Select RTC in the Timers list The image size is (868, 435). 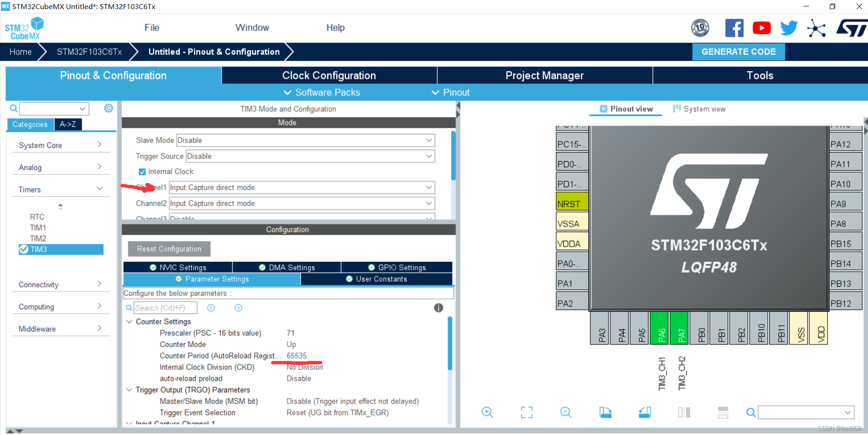pos(37,217)
